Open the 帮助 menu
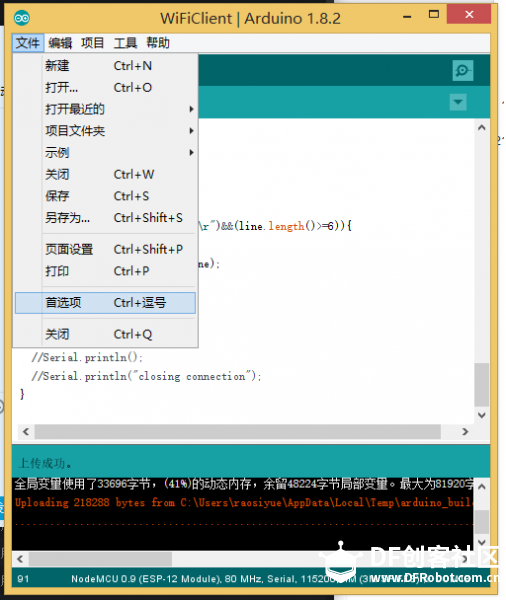This screenshot has width=506, height=600. tap(158, 43)
